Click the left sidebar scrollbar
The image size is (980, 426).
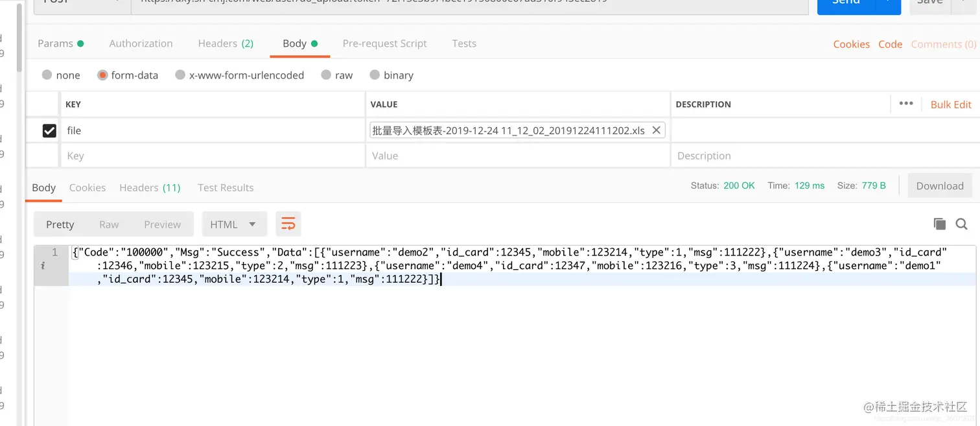point(19,39)
